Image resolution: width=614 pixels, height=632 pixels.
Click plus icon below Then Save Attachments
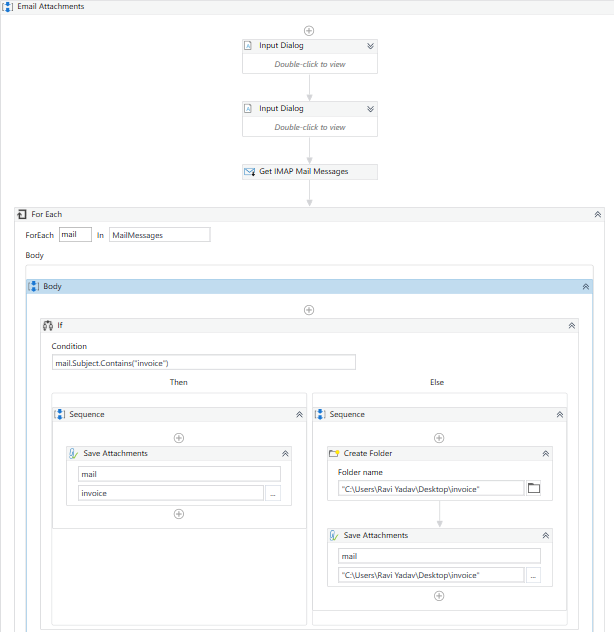click(179, 514)
